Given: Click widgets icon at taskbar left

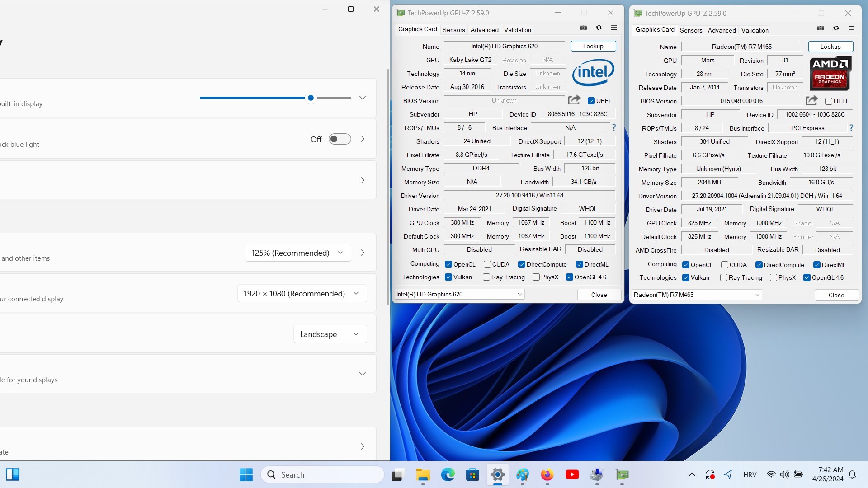Looking at the screenshot, I should [x=13, y=474].
